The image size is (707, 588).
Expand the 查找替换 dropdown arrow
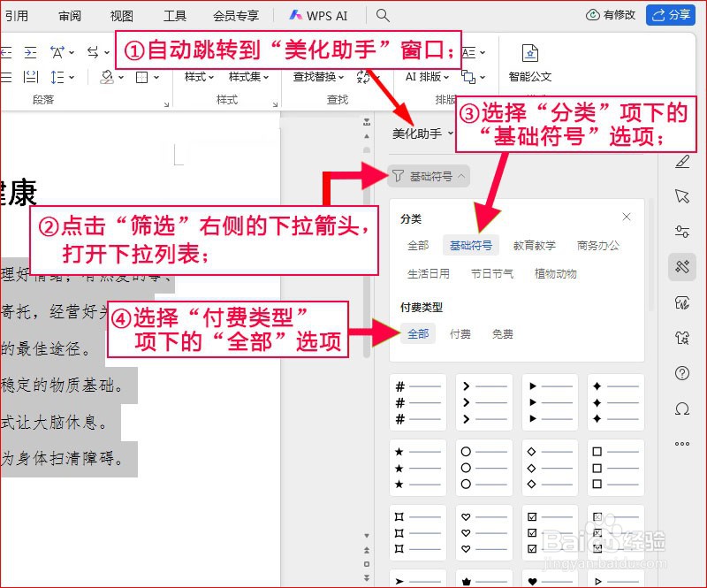click(339, 77)
